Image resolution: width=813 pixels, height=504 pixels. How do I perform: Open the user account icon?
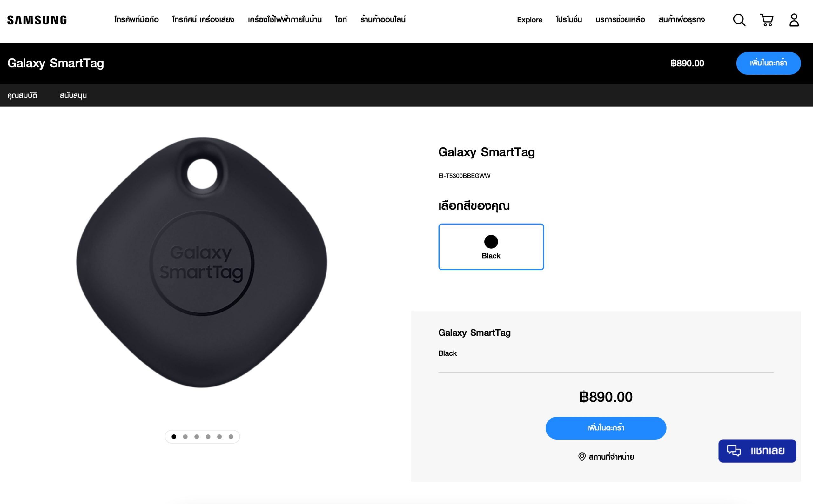[794, 20]
